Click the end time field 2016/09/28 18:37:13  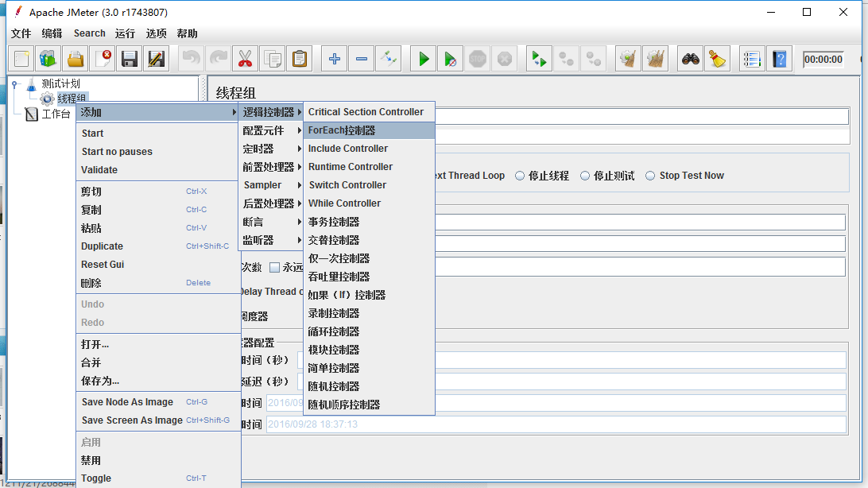[556, 424]
